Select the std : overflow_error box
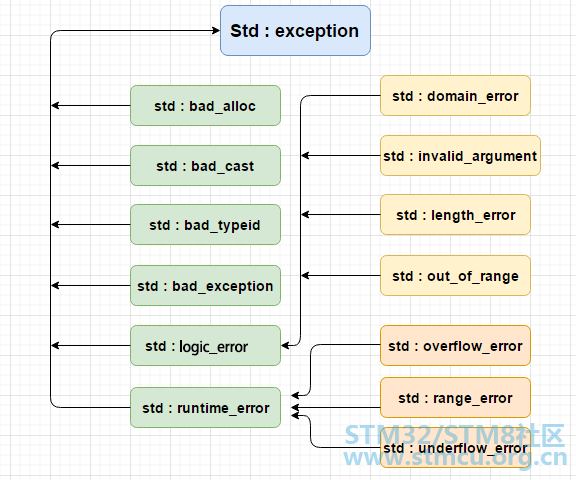The image size is (576, 480). click(x=456, y=346)
